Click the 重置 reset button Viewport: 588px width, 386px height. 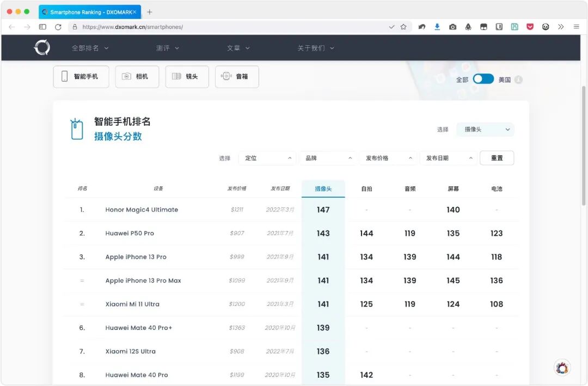pyautogui.click(x=497, y=158)
